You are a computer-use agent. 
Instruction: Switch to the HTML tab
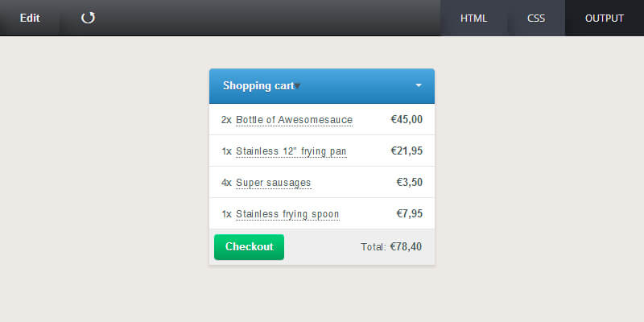tap(473, 18)
